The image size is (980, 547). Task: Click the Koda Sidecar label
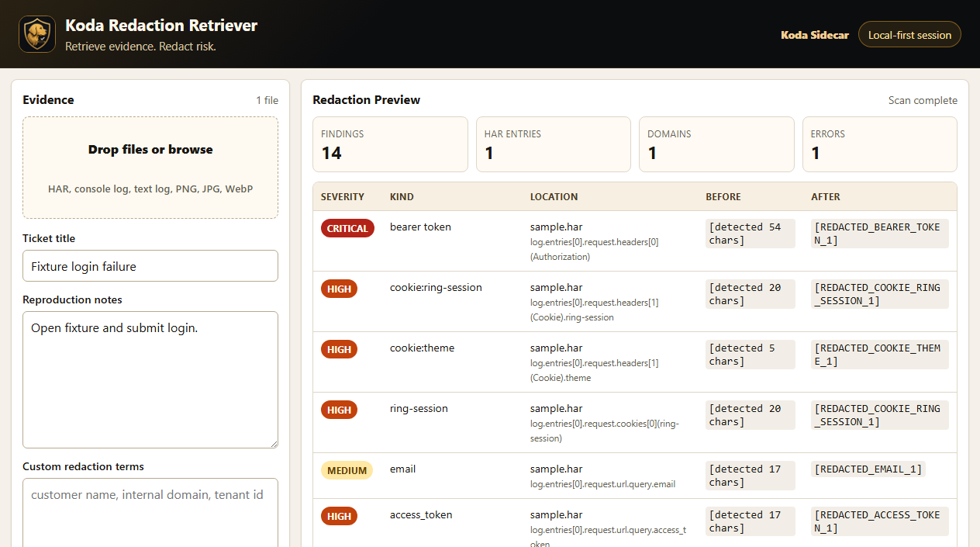(x=815, y=35)
